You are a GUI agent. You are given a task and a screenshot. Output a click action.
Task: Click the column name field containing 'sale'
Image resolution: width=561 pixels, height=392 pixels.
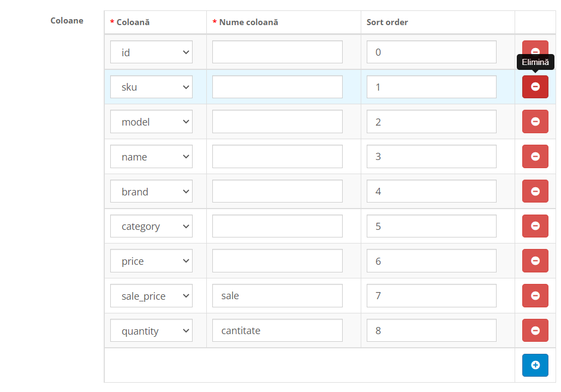tap(277, 296)
